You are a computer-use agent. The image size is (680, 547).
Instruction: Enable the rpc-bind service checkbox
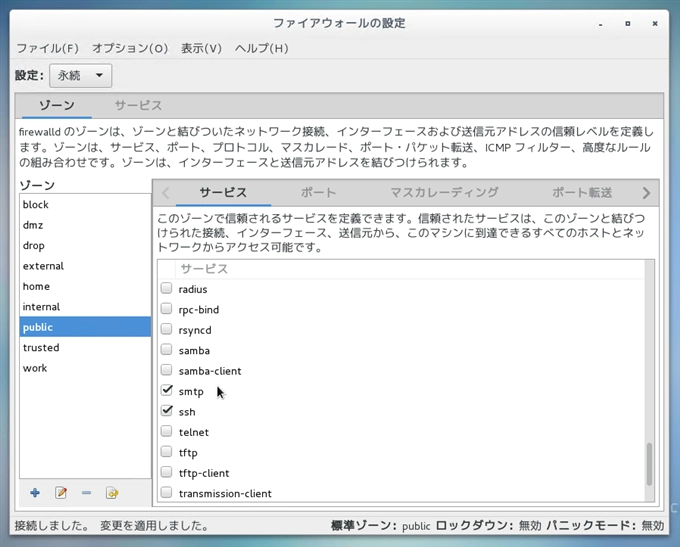[x=167, y=309]
